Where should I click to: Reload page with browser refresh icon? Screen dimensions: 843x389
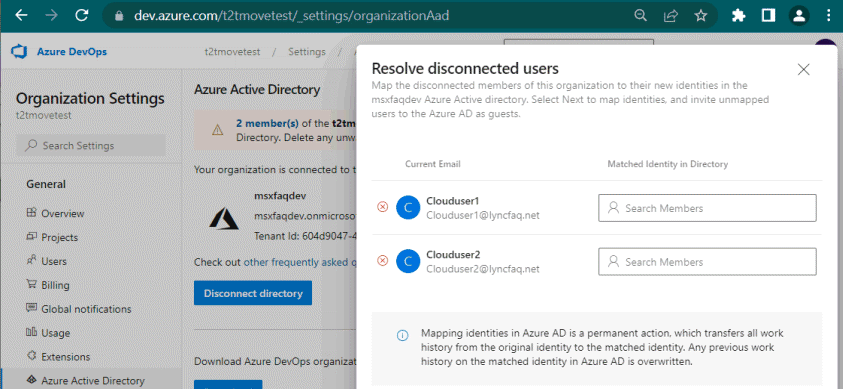tap(82, 16)
